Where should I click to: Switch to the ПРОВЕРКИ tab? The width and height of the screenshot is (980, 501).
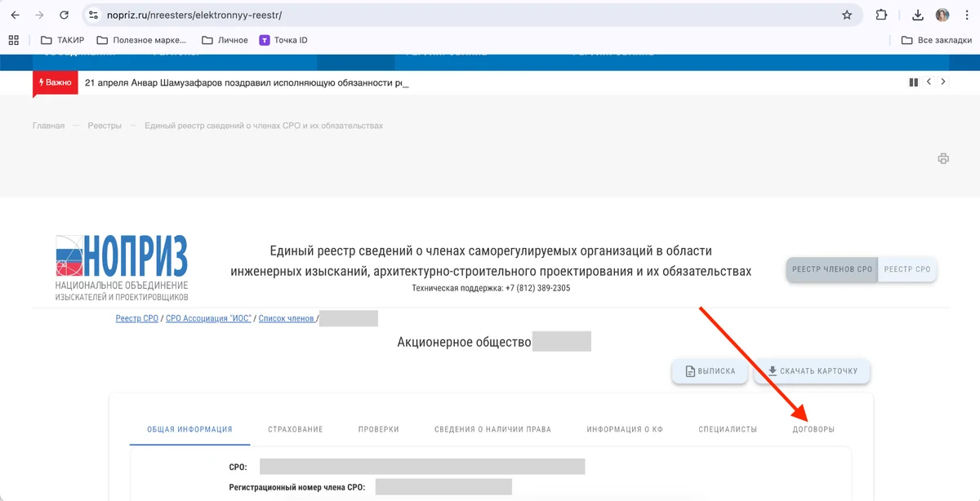tap(379, 429)
